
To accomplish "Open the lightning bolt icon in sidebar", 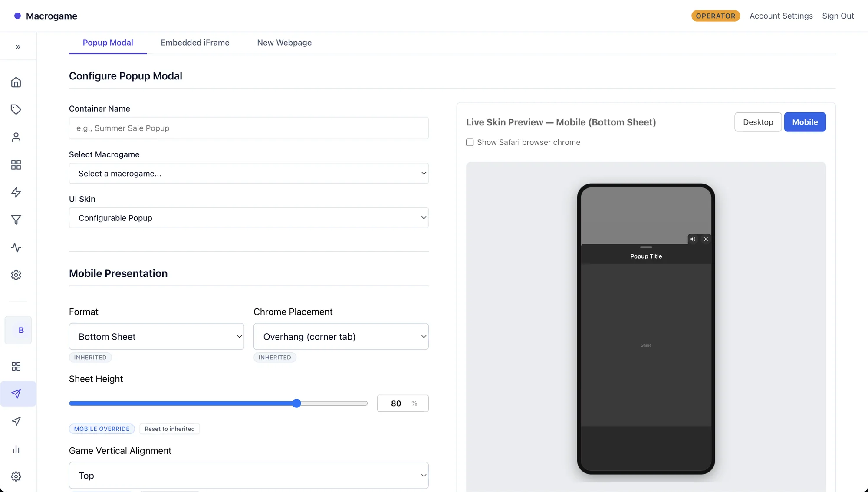I will [x=16, y=192].
